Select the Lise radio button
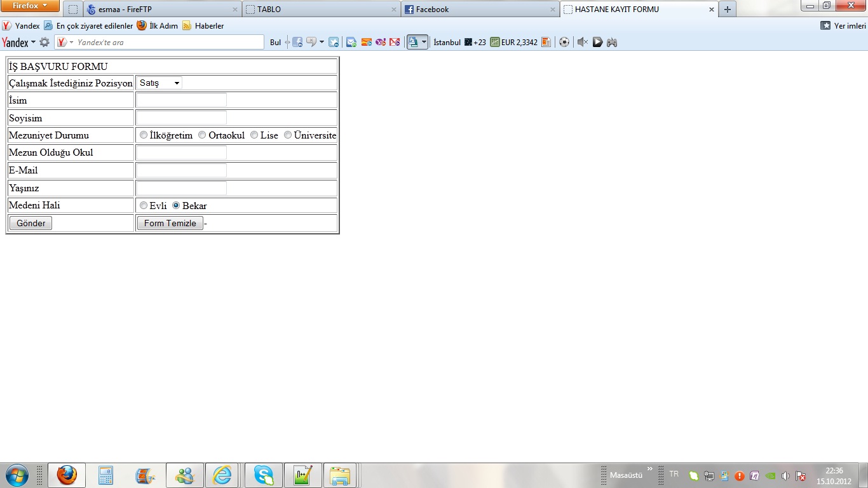Image resolution: width=868 pixels, height=488 pixels. click(254, 135)
